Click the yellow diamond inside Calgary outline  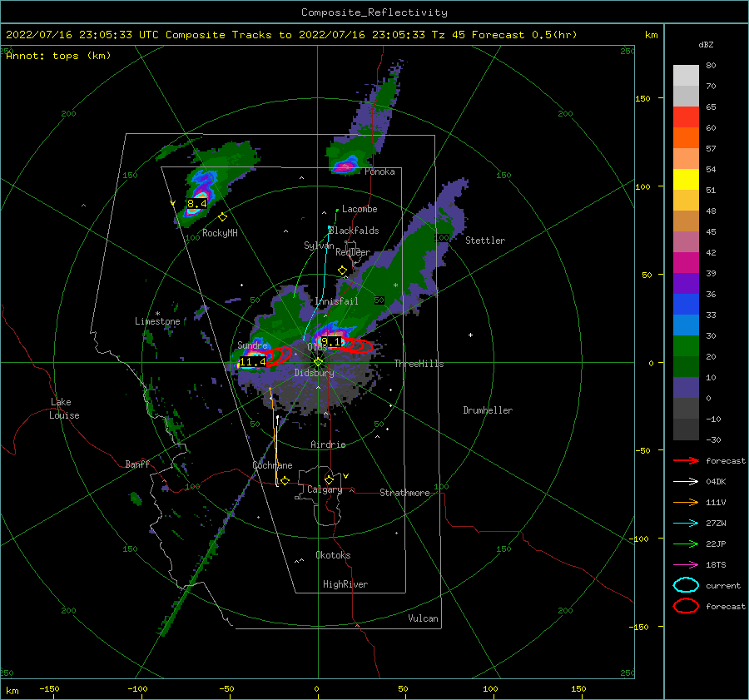(329, 479)
